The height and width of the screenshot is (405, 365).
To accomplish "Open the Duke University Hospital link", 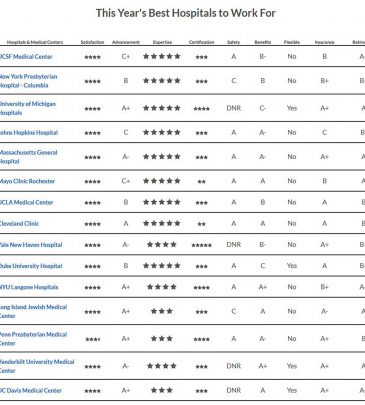I will pyautogui.click(x=31, y=266).
